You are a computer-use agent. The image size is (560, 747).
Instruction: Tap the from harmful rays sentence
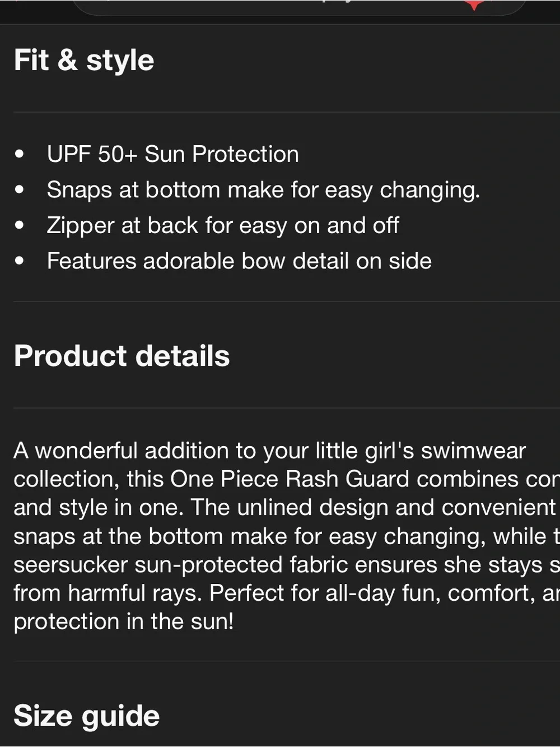(x=108, y=593)
